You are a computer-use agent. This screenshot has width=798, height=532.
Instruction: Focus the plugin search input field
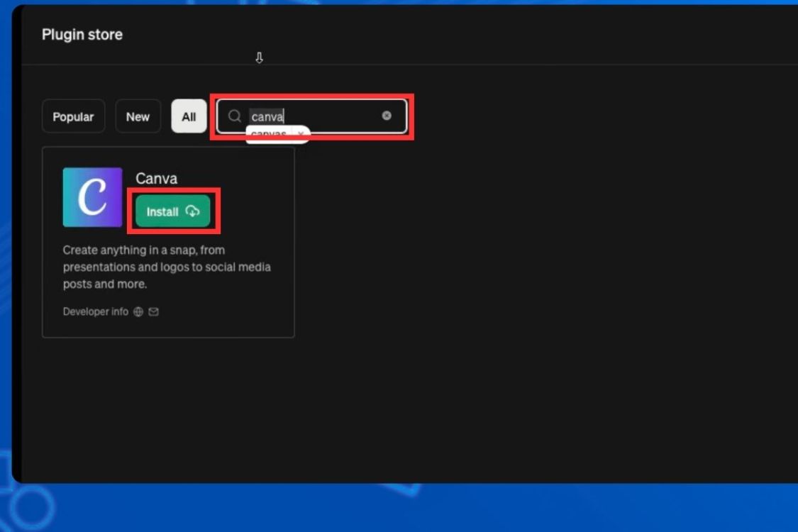point(333,116)
